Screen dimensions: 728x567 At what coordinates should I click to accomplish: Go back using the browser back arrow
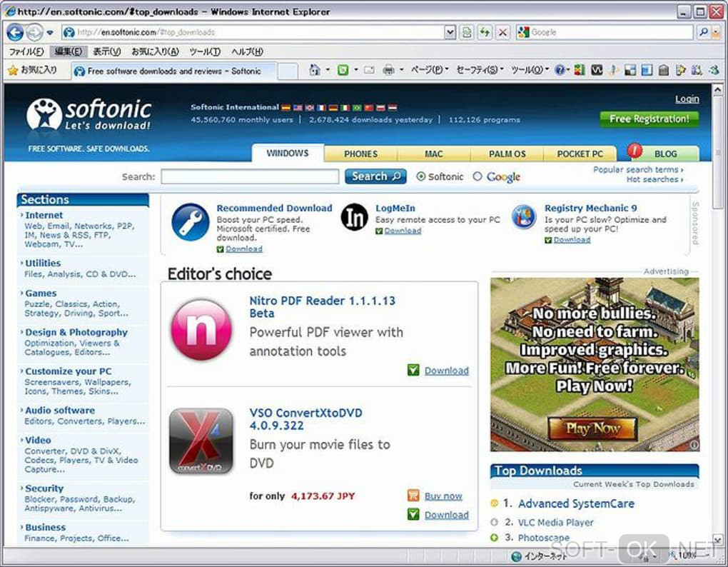(15, 32)
